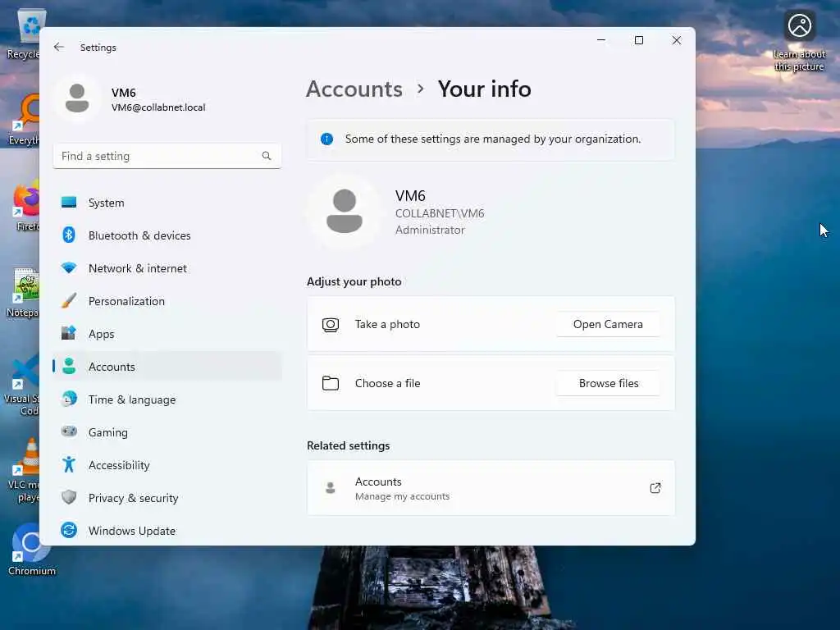840x630 pixels.
Task: Select Learn about this picture desktop icon
Action: [799, 40]
